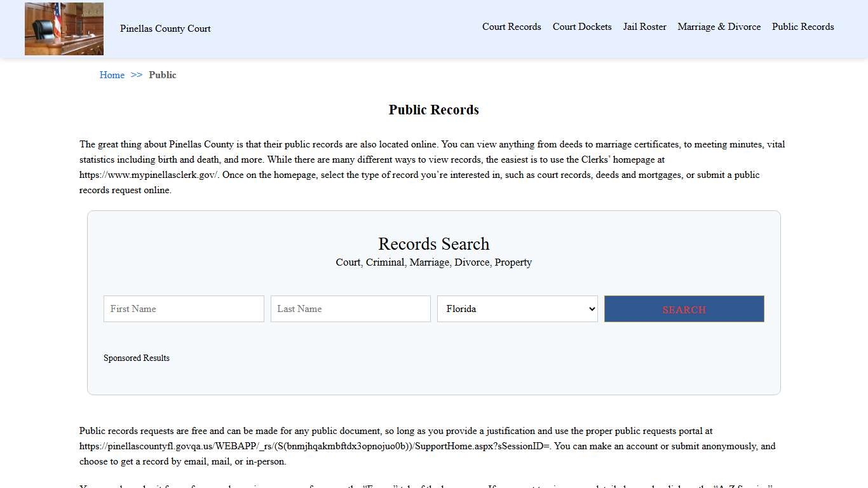Click the Court, Criminal, Marriage subtitle text
Viewport: 868px width, 488px height.
tap(433, 262)
